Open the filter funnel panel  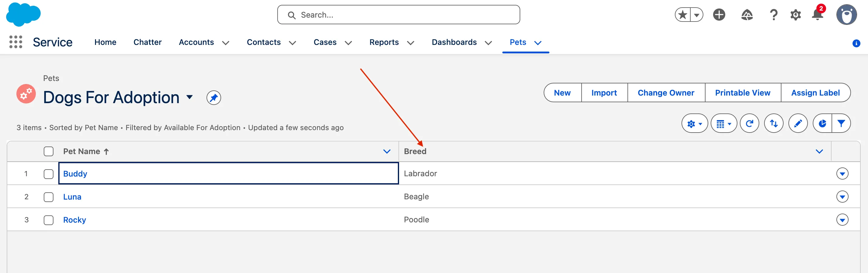[x=841, y=123]
